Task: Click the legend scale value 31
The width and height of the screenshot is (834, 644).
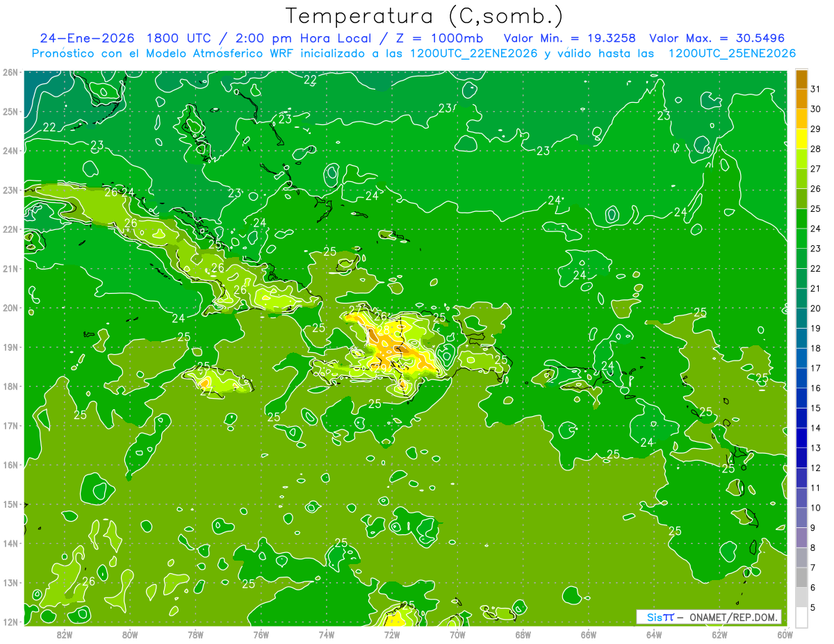Action: [815, 88]
